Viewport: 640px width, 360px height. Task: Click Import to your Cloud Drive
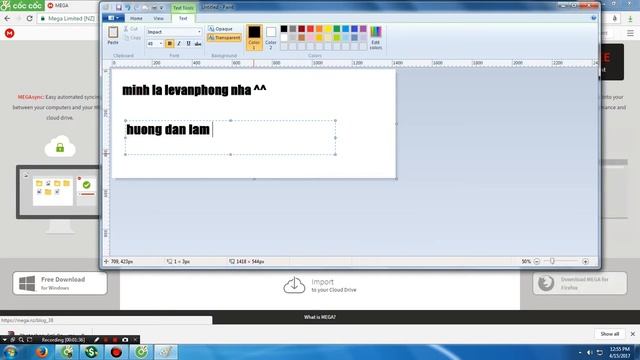(x=320, y=285)
